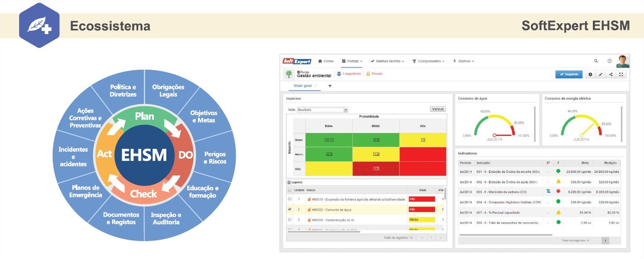The height and width of the screenshot is (259, 644).
Task: Open the help question mark icon
Action: 609,61
